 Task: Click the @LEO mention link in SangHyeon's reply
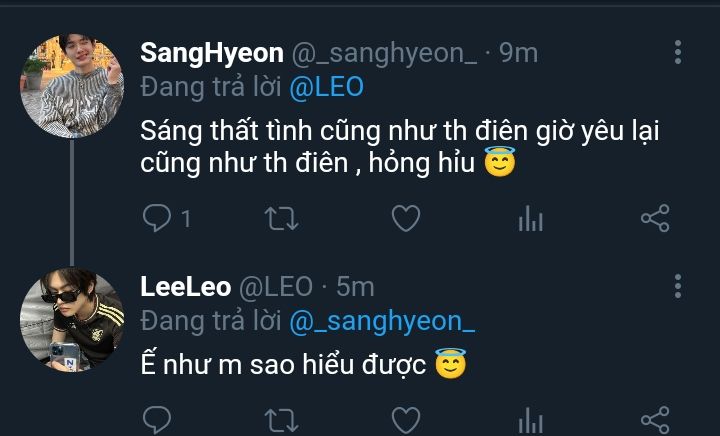point(326,87)
